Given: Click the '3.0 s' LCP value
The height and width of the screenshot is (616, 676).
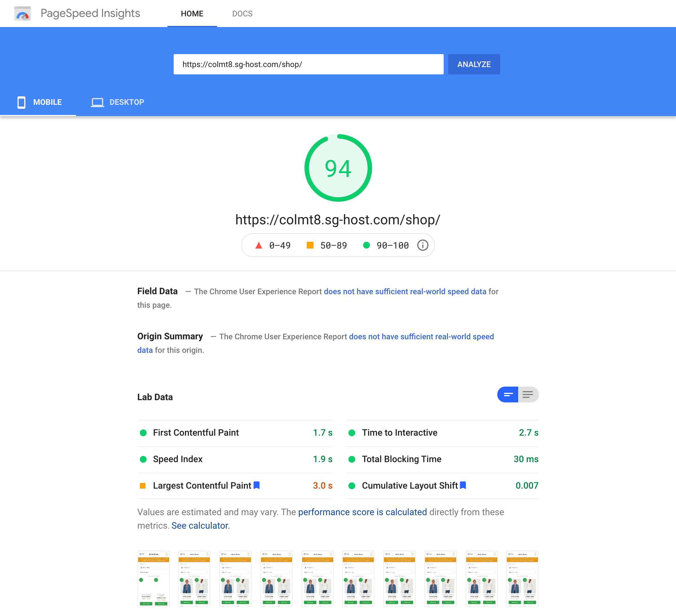Looking at the screenshot, I should [322, 486].
